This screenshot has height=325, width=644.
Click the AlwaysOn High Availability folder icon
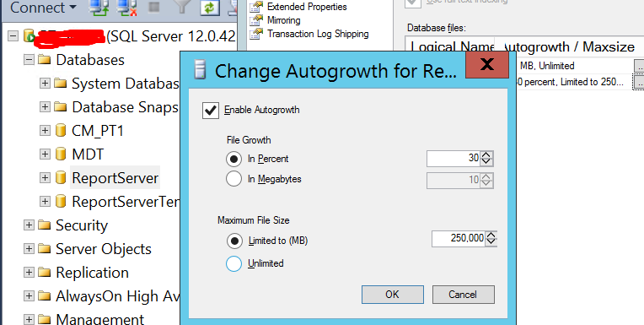point(44,295)
